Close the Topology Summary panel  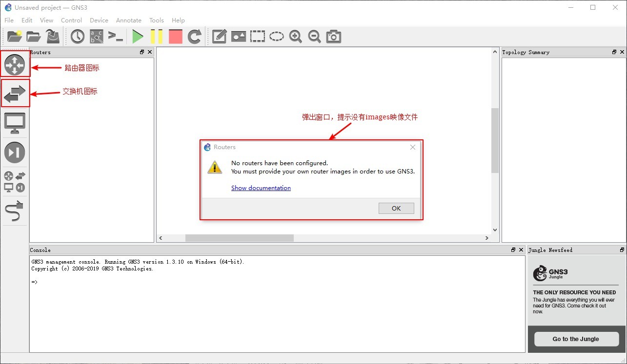(x=622, y=52)
